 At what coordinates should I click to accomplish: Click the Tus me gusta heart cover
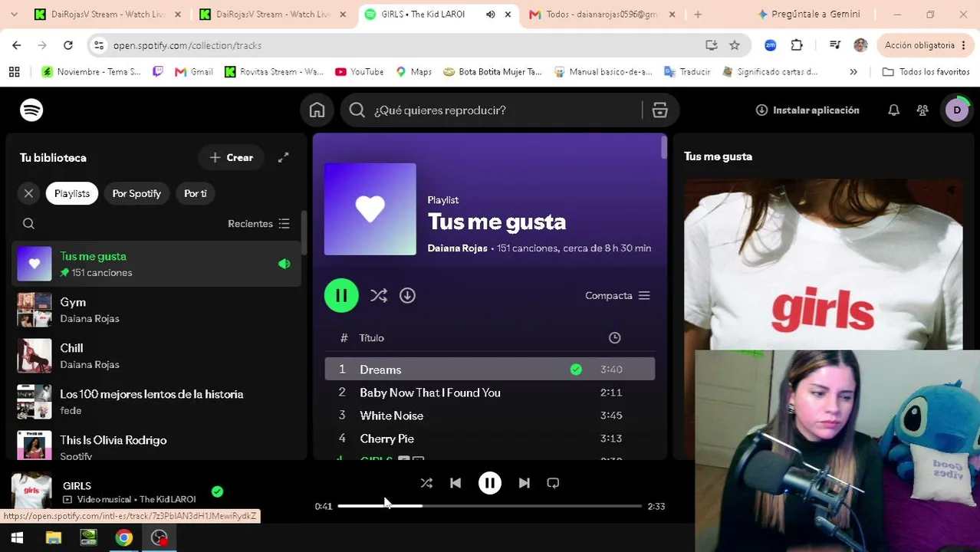pos(370,209)
